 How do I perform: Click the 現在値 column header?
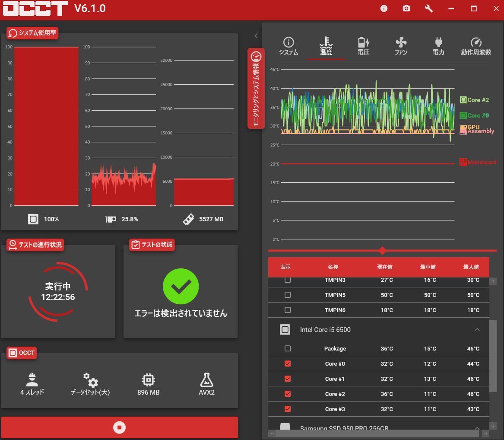[x=385, y=267]
